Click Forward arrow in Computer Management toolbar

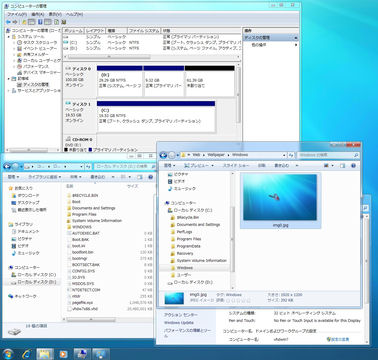(15, 22)
